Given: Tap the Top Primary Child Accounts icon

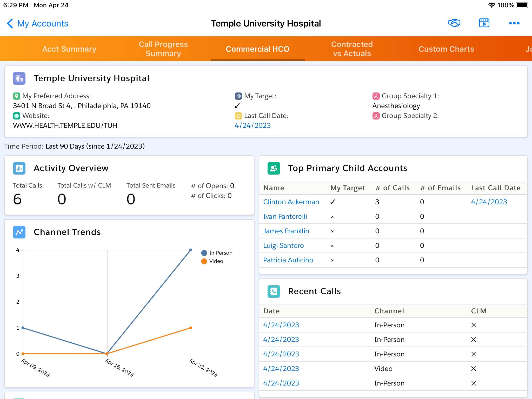Looking at the screenshot, I should pos(274,168).
